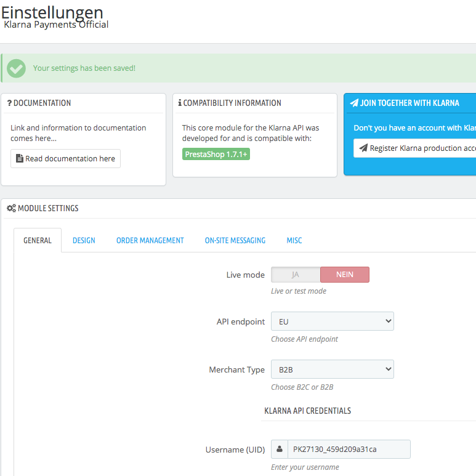Click the user icon beside Username field
Image resolution: width=476 pixels, height=476 pixels.
pyautogui.click(x=280, y=449)
